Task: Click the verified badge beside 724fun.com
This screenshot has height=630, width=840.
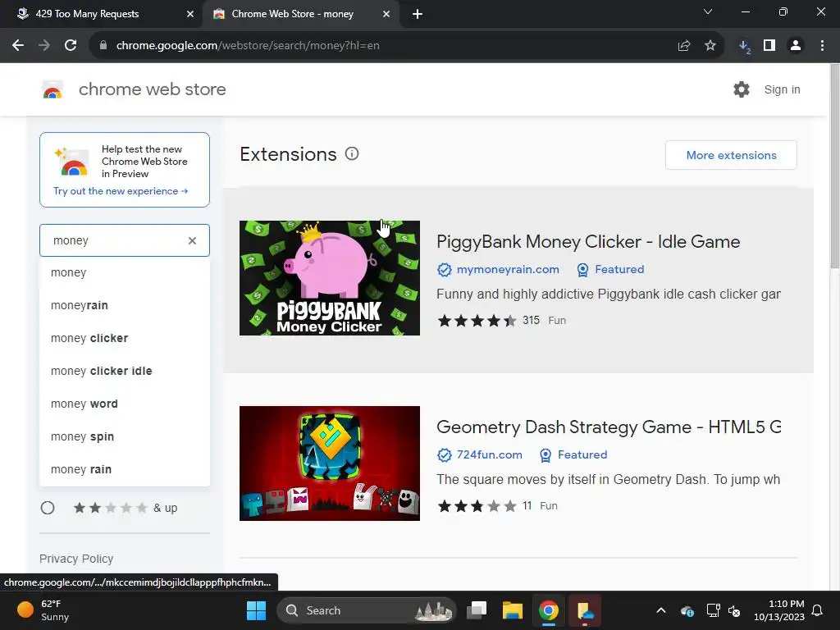Action: coord(444,454)
